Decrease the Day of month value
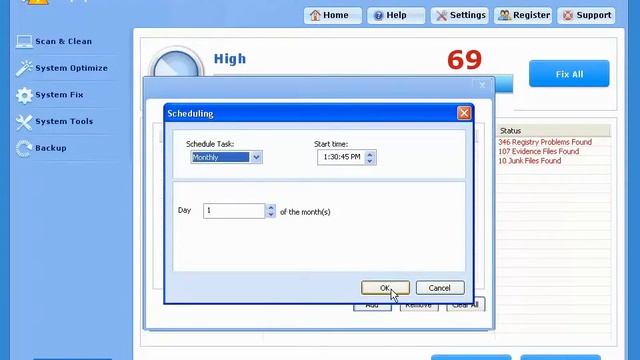The width and height of the screenshot is (640, 360). pos(271,214)
